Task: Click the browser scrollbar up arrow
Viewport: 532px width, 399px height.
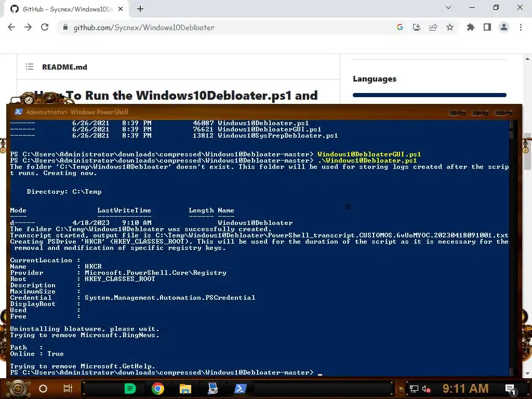Action: [527, 59]
